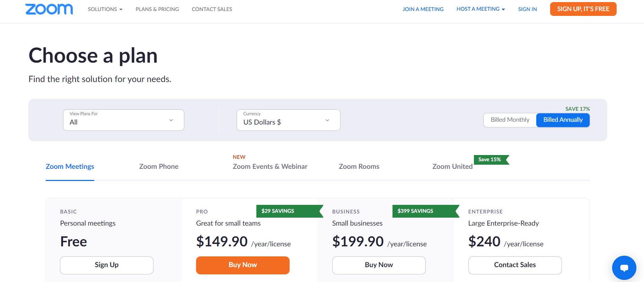This screenshot has width=644, height=282.
Task: Open the Currency dropdown
Action: point(288,120)
